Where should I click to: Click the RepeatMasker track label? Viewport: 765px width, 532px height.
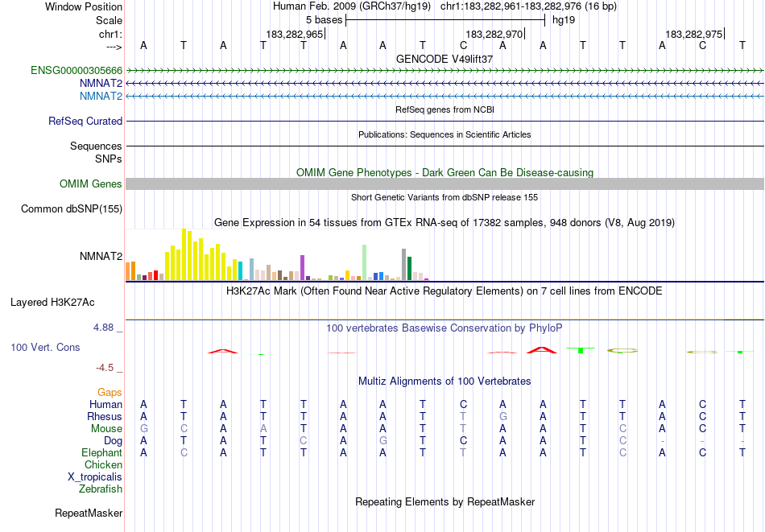click(89, 513)
